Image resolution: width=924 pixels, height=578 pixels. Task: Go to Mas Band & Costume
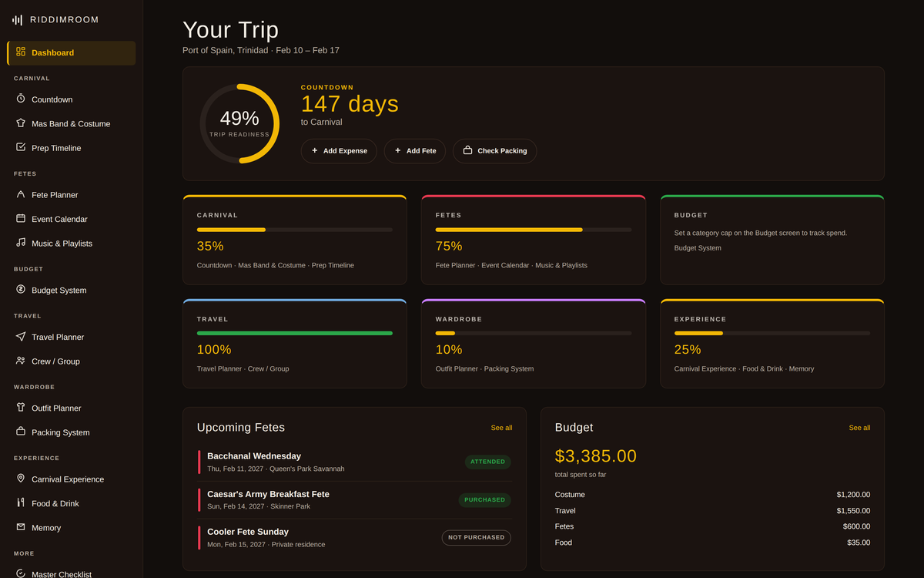pyautogui.click(x=72, y=123)
